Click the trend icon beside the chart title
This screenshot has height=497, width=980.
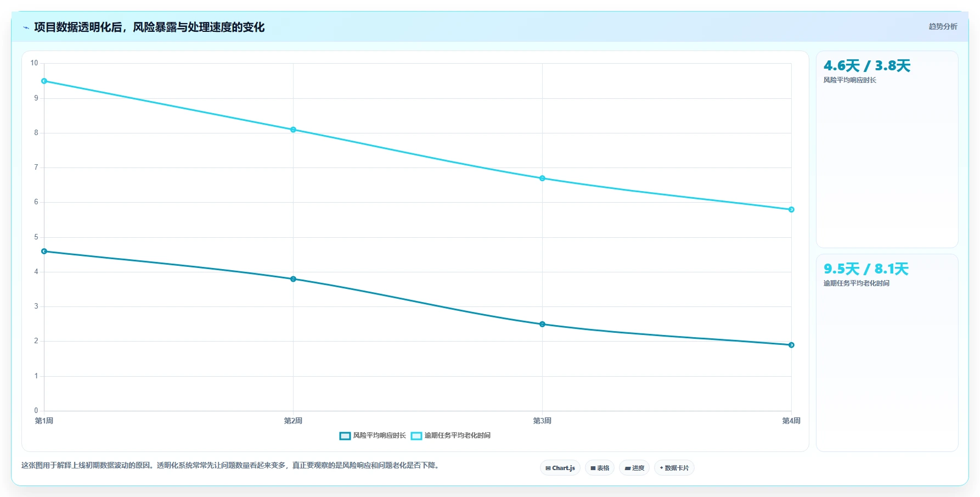pyautogui.click(x=26, y=27)
